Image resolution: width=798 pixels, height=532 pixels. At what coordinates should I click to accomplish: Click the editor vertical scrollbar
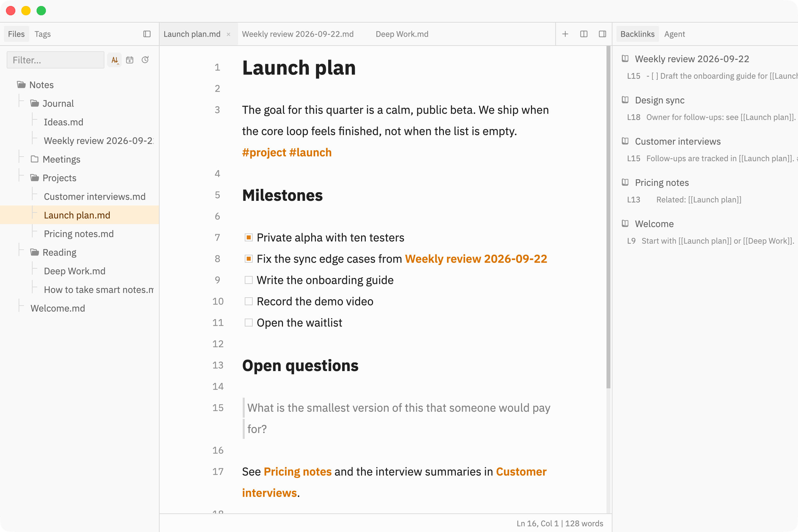(608, 217)
